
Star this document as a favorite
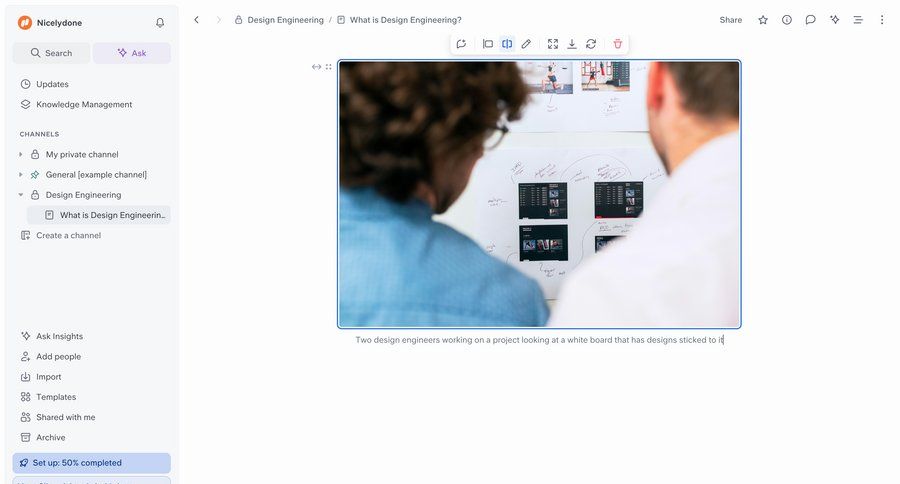click(x=763, y=20)
